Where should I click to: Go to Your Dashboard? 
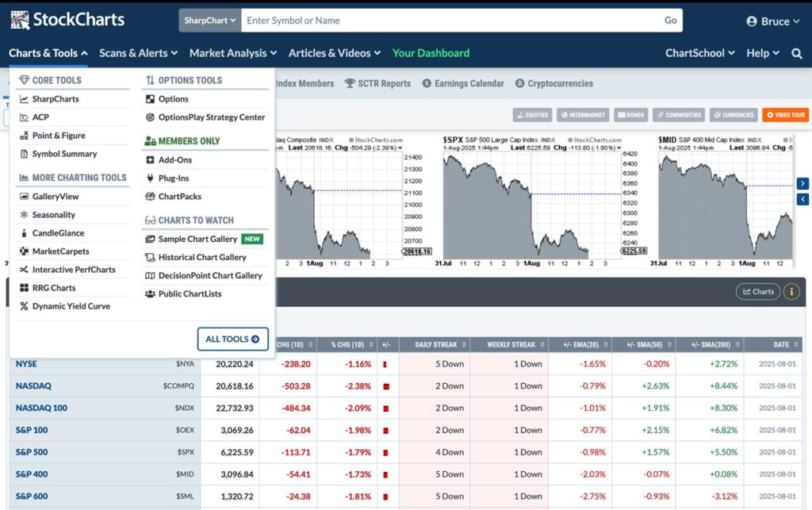pos(431,53)
